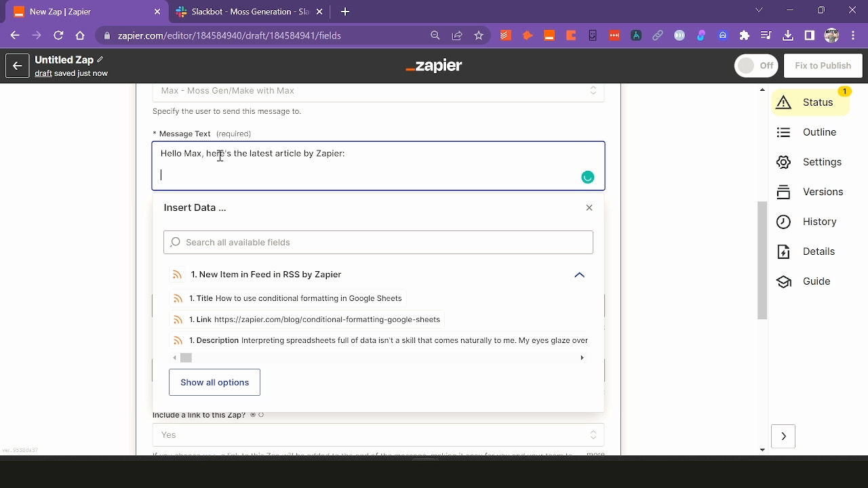
Task: Toggle the browser side panel icon
Action: [810, 35]
